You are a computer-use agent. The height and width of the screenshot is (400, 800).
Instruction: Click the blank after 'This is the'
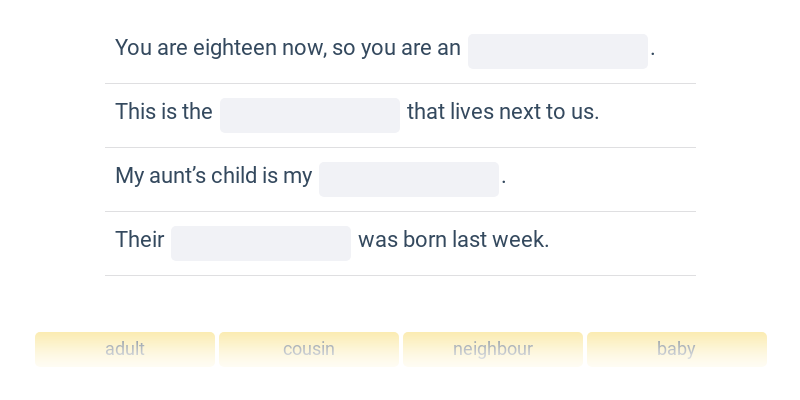(310, 115)
